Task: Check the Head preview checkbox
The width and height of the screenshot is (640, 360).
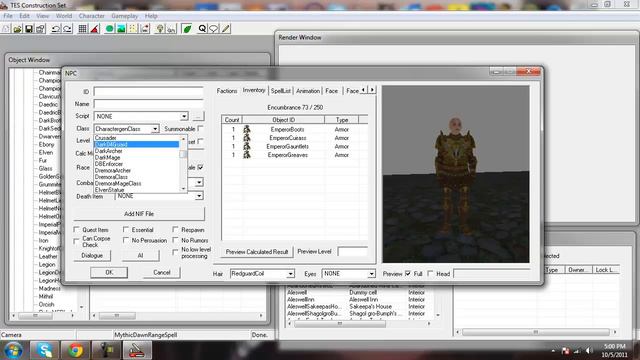Action: point(430,273)
